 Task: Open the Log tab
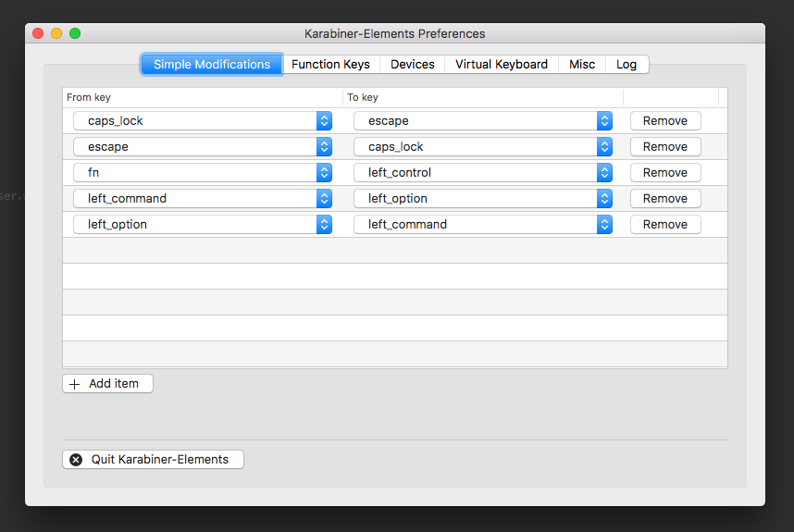627,64
